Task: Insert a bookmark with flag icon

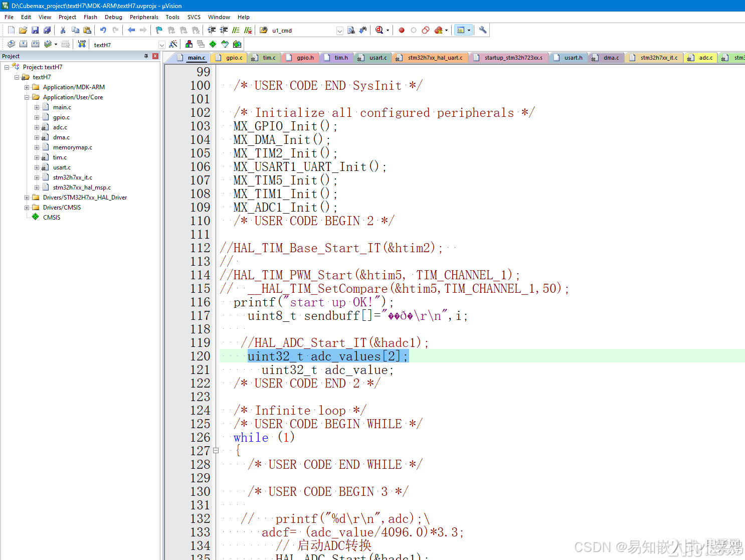Action: [x=159, y=30]
